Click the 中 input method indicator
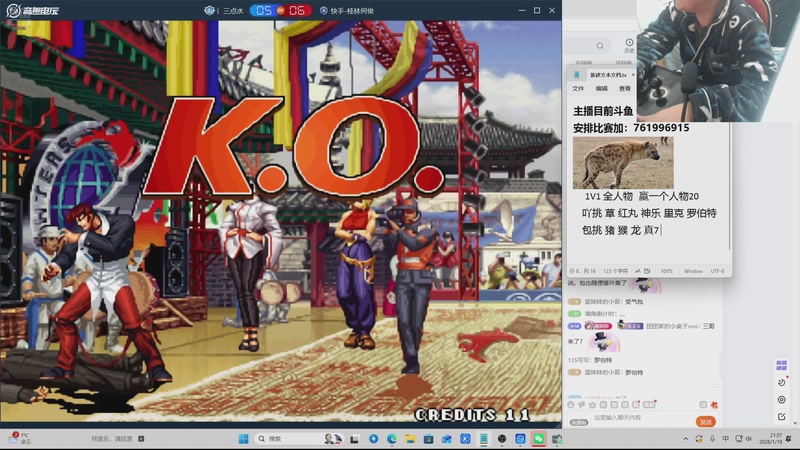The height and width of the screenshot is (450, 800). (726, 439)
